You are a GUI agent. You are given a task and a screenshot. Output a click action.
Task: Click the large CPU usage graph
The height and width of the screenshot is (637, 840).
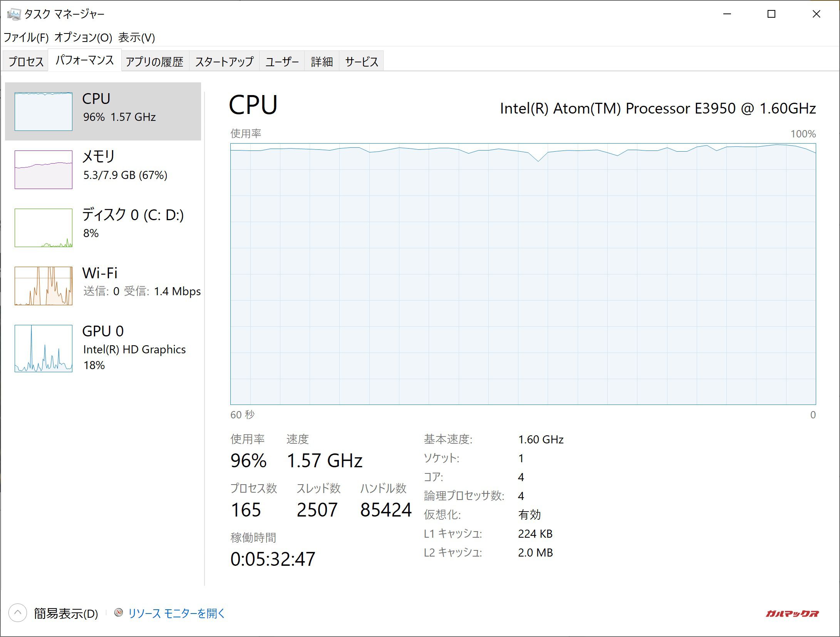(x=523, y=274)
